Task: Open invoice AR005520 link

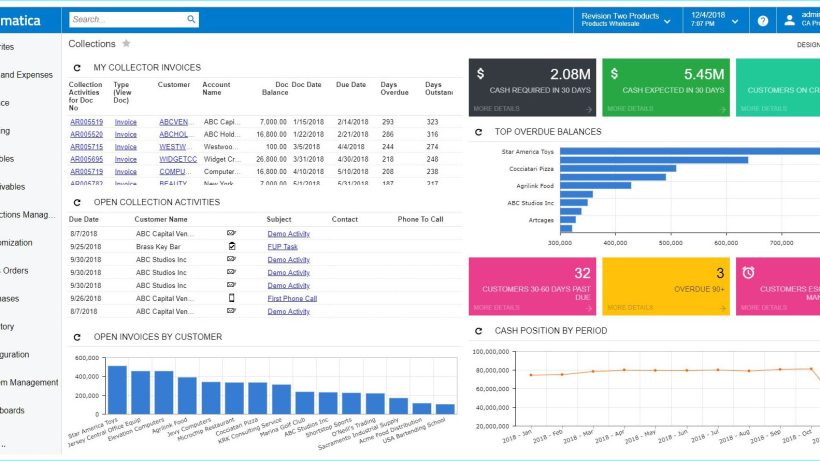Action: [86, 134]
